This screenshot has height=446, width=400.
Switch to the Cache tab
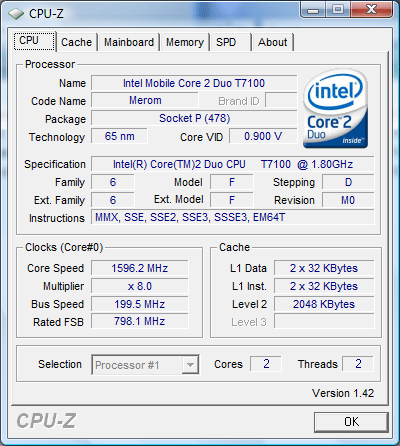[x=77, y=42]
